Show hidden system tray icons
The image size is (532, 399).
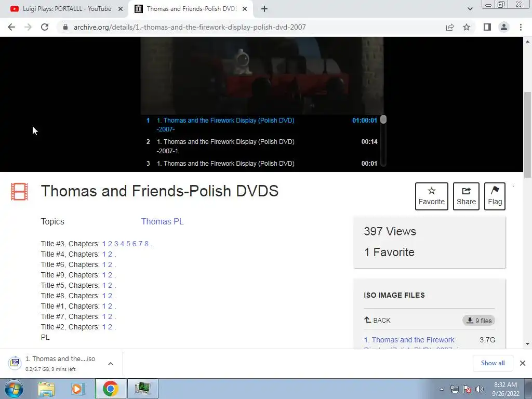click(442, 389)
